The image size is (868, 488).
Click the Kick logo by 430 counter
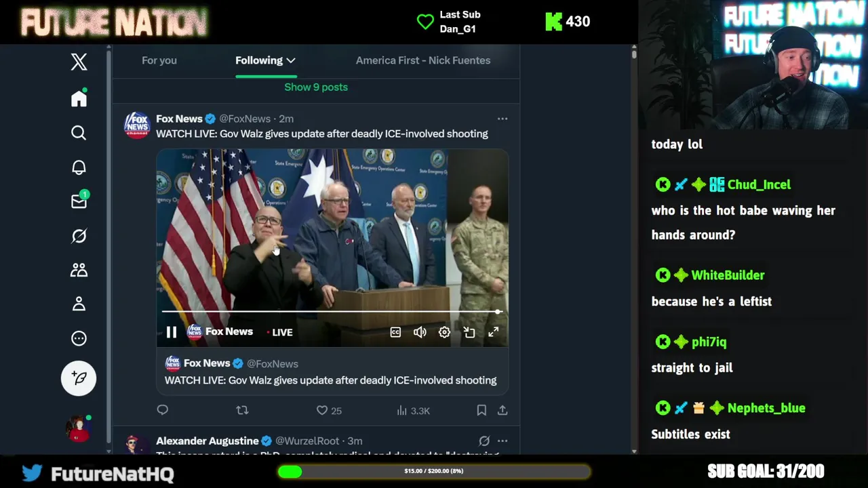[x=554, y=22]
